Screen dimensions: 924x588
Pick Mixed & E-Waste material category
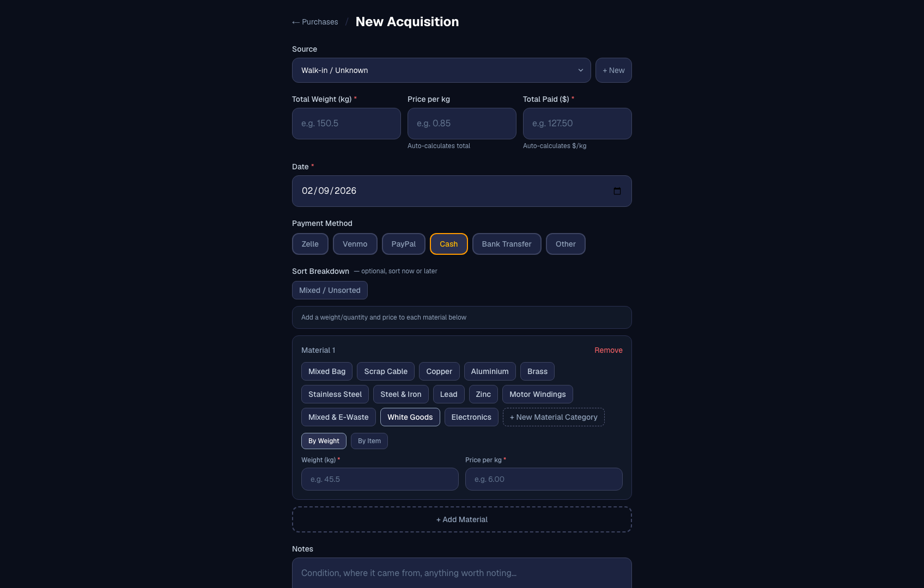338,417
